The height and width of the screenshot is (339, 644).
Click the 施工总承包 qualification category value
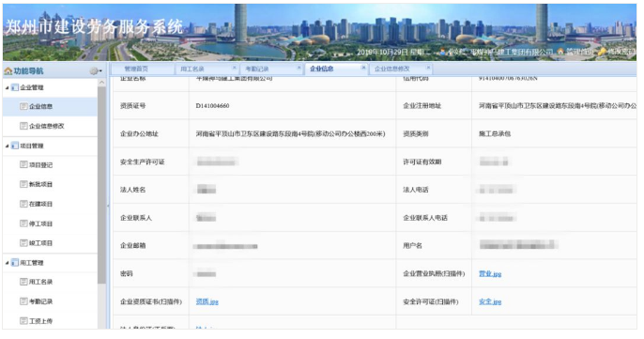(x=495, y=134)
